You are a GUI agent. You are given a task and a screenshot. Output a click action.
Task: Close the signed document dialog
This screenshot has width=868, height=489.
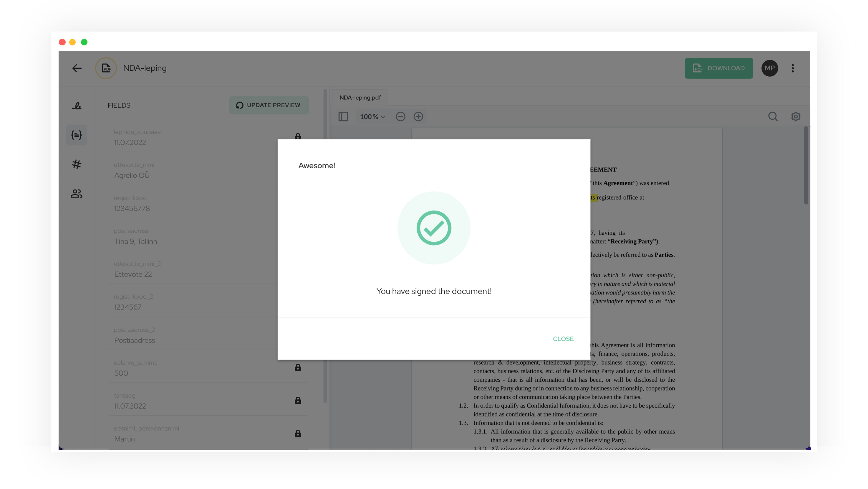point(563,339)
